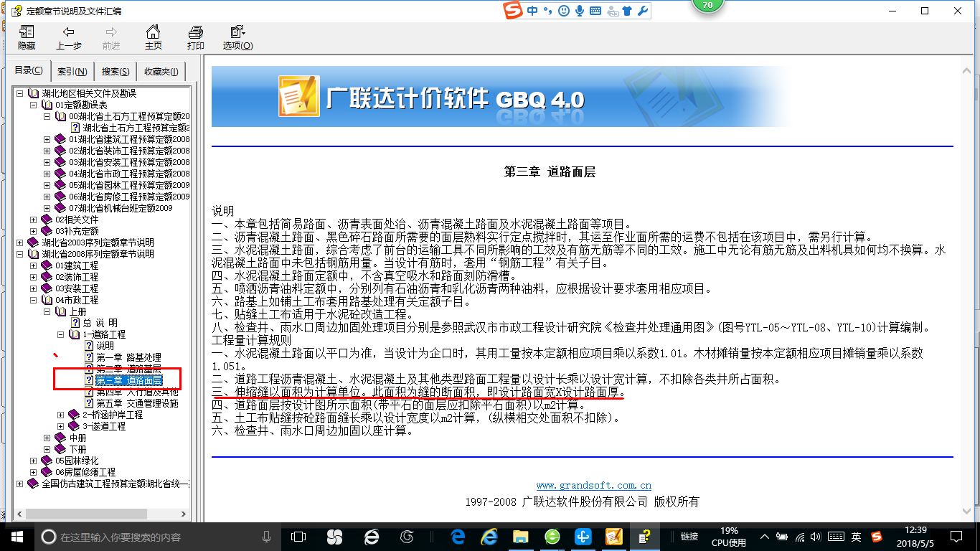
Task: Open the 选项(O) options menu
Action: (237, 37)
